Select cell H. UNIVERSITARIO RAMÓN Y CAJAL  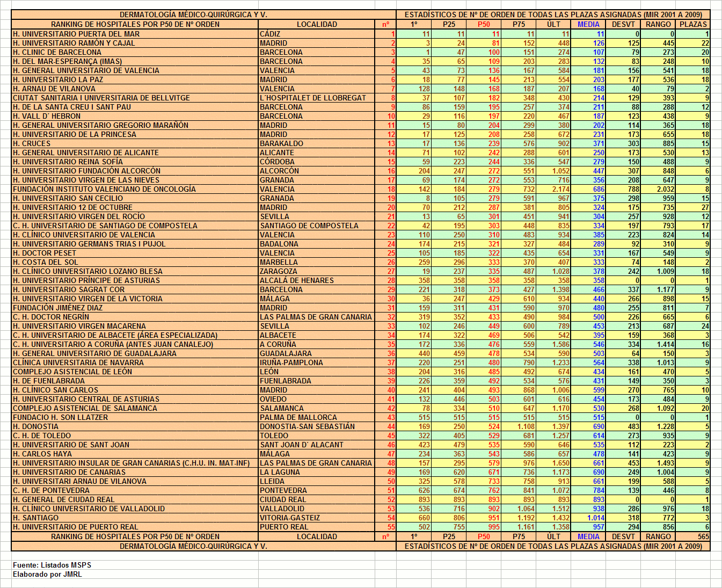pos(135,43)
